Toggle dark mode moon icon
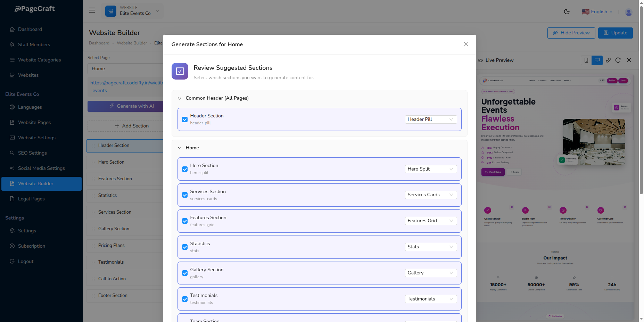 pyautogui.click(x=567, y=11)
